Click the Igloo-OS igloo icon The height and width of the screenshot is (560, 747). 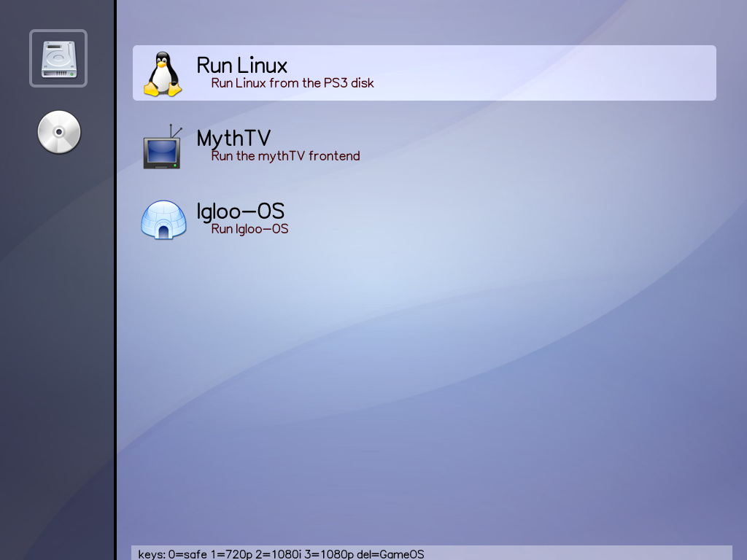coord(163,219)
